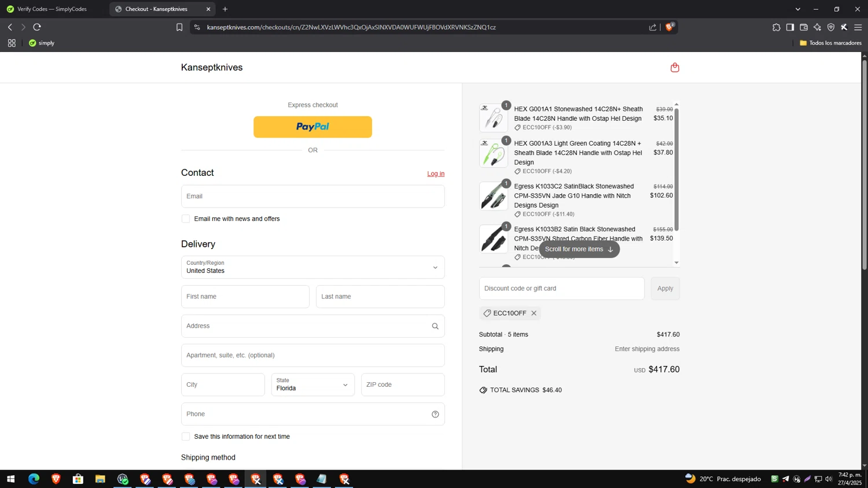
Task: Open Todos los marcadores folder
Action: (830, 43)
